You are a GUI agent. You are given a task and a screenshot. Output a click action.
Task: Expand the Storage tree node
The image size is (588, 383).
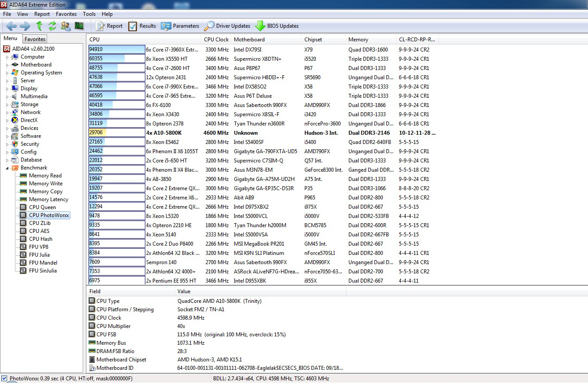click(7, 104)
